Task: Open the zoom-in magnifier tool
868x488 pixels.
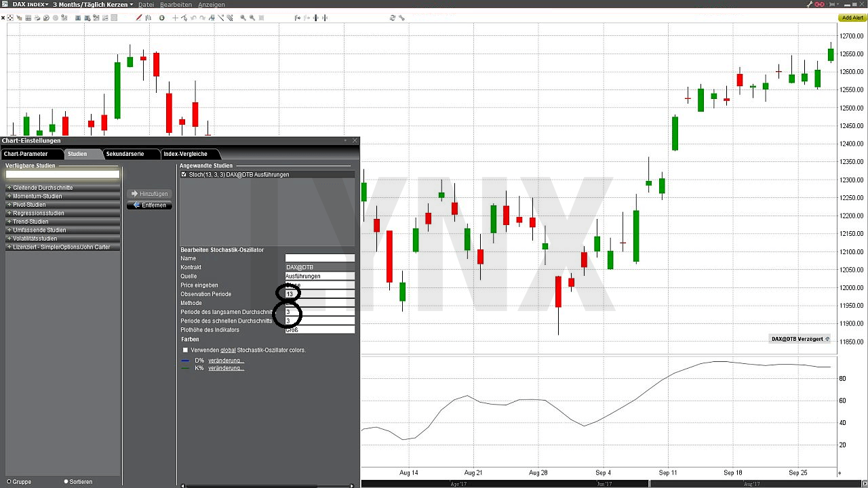Action: click(x=242, y=18)
